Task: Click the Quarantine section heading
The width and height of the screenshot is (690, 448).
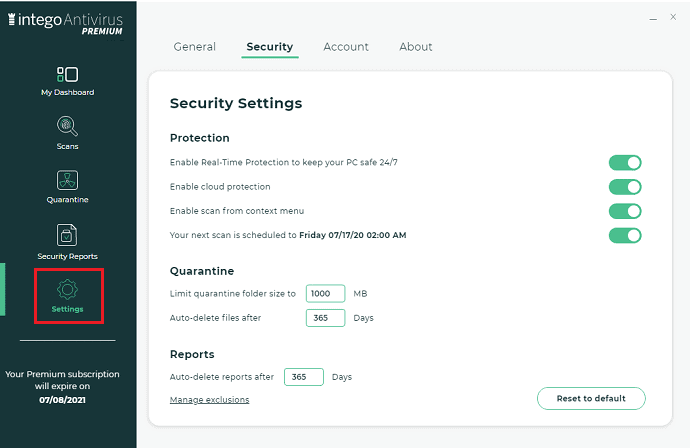Action: click(x=202, y=271)
